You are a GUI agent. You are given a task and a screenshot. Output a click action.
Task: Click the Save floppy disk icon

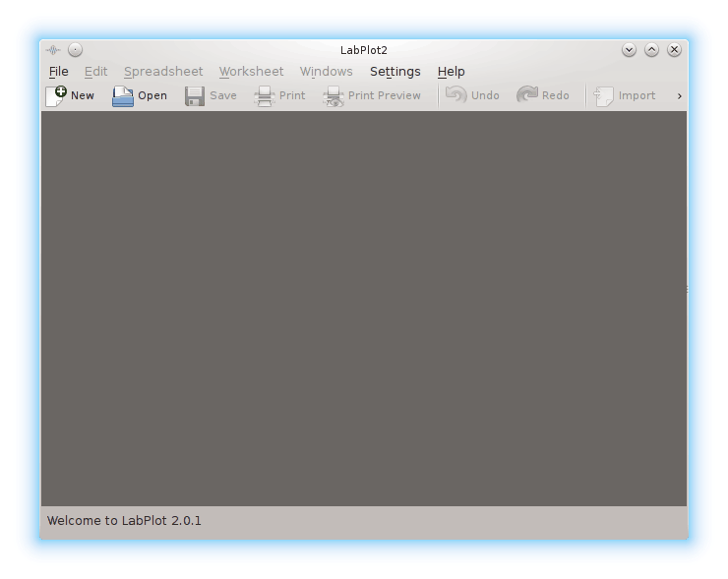pos(195,95)
